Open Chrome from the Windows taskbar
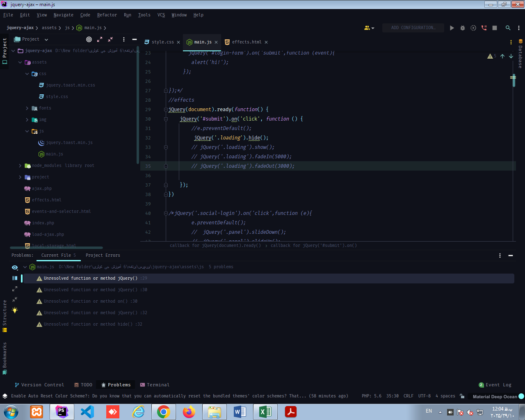The width and height of the screenshot is (525, 420). [163, 412]
